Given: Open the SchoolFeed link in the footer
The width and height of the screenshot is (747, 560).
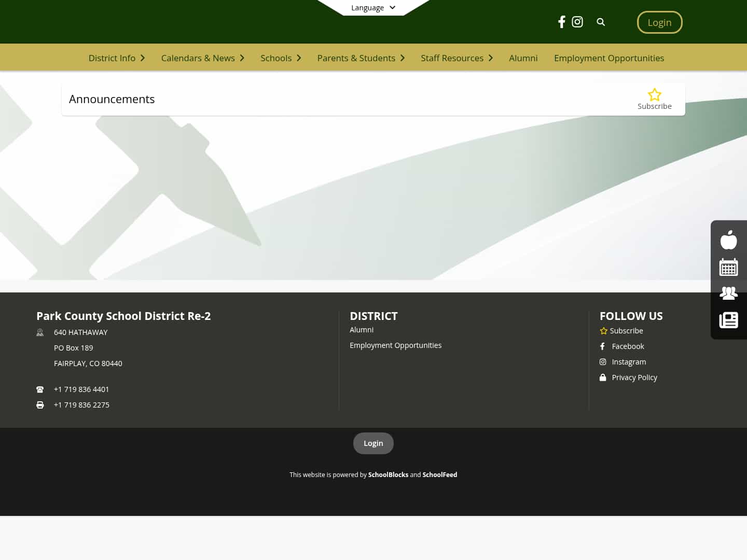Looking at the screenshot, I should tap(439, 474).
